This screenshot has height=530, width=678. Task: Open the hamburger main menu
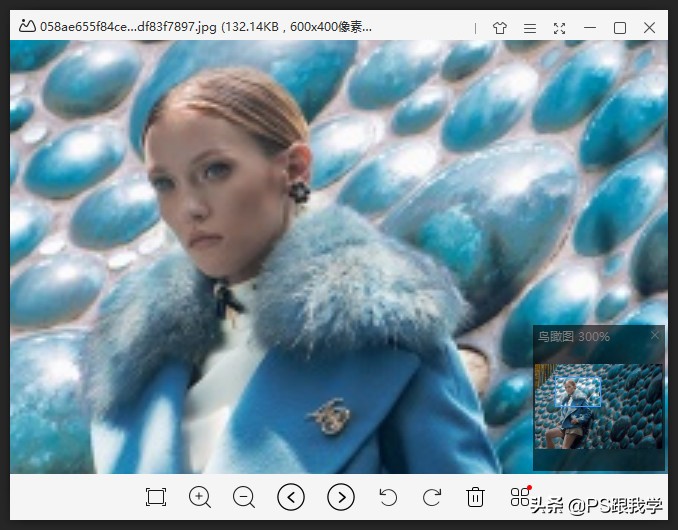pos(530,28)
